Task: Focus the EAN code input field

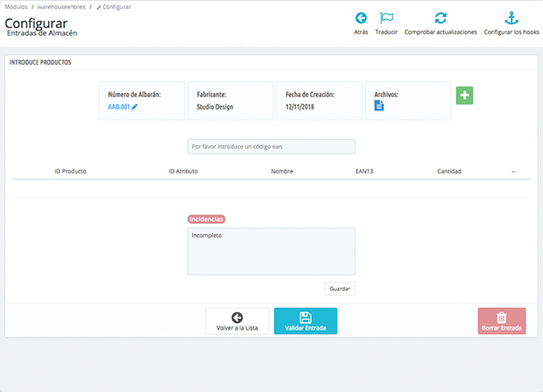Action: (x=271, y=146)
